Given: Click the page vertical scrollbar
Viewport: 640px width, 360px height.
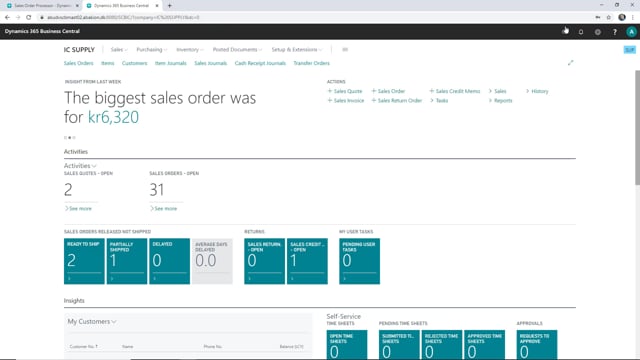Looking at the screenshot, I should tap(637, 127).
